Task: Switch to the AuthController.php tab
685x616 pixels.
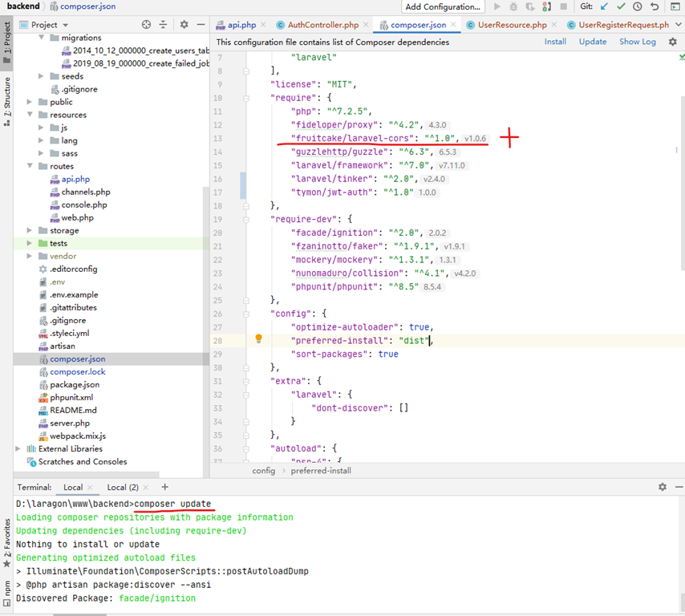Action: click(x=322, y=25)
